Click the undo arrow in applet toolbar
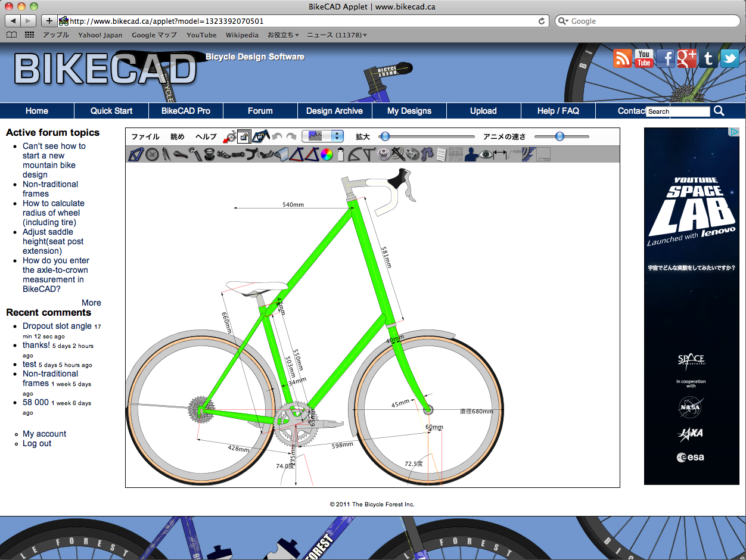This screenshot has height=560, width=746. tap(277, 137)
